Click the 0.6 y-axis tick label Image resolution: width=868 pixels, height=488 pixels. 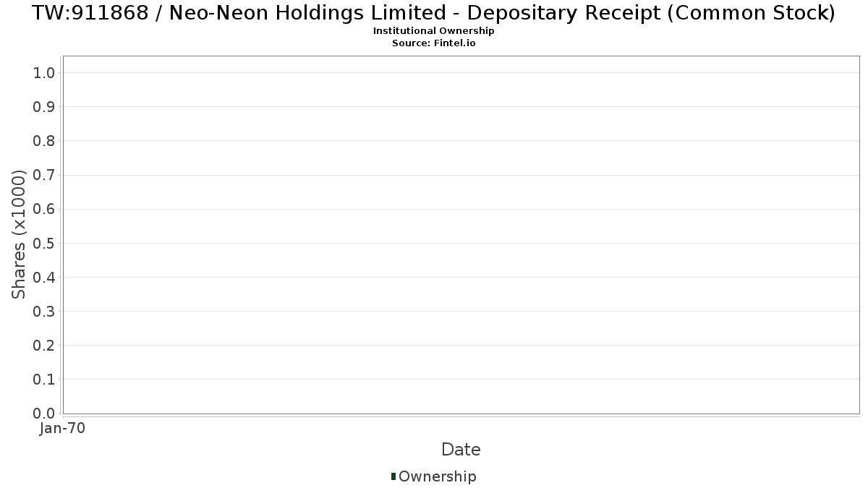coord(44,209)
